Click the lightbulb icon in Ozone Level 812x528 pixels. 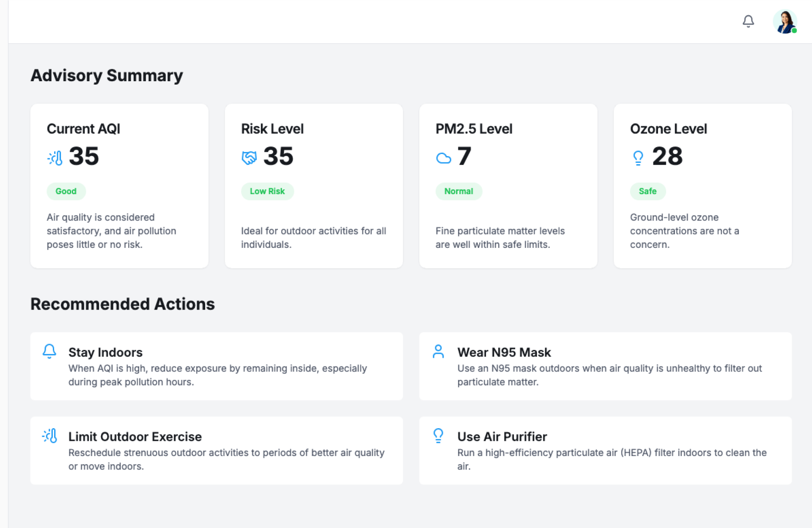pyautogui.click(x=638, y=158)
